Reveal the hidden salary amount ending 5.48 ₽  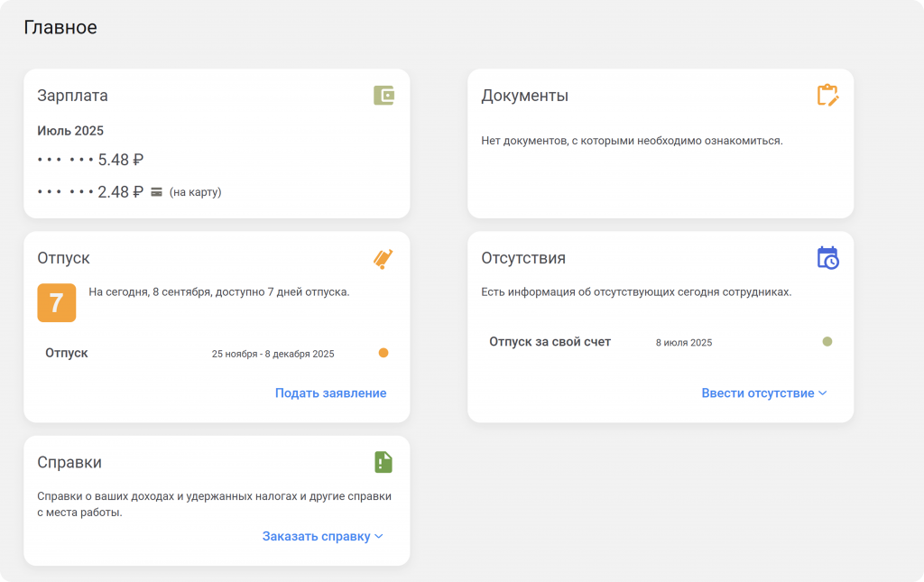90,160
